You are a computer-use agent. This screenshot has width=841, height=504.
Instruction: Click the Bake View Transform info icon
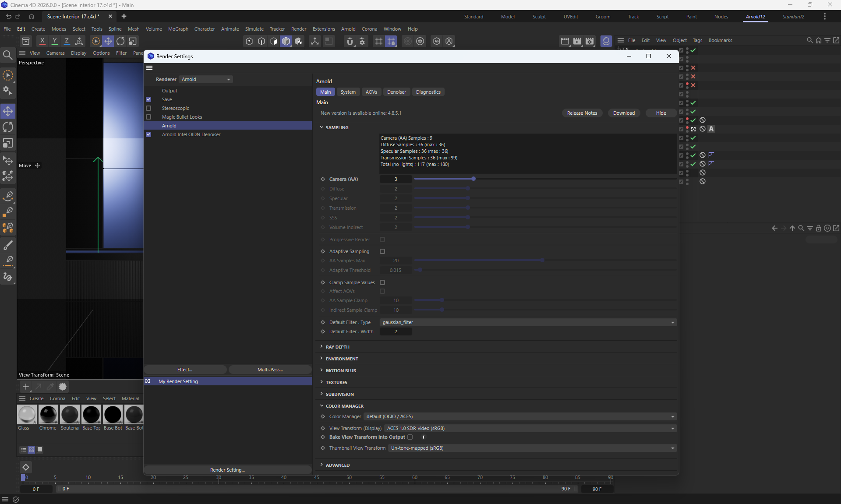click(x=423, y=437)
